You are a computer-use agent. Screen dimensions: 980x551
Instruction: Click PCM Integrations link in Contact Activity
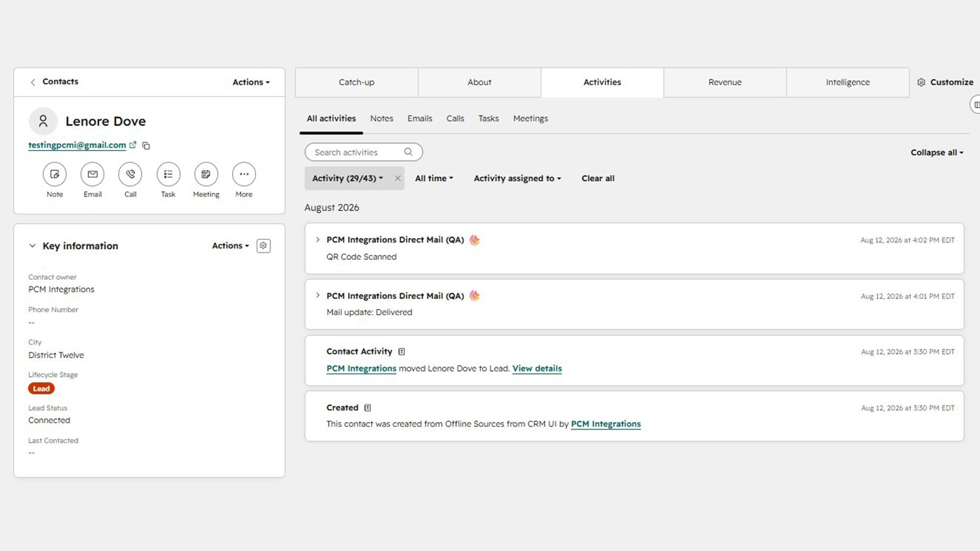(x=361, y=369)
